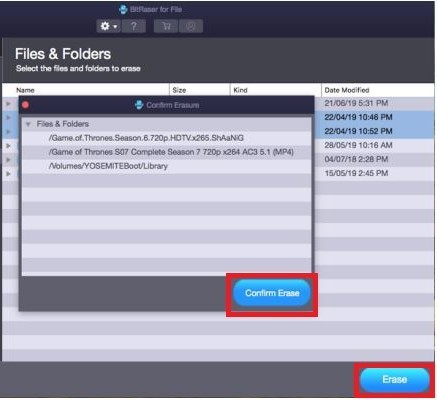
Task: Click the Confirm Erase button
Action: pyautogui.click(x=272, y=293)
